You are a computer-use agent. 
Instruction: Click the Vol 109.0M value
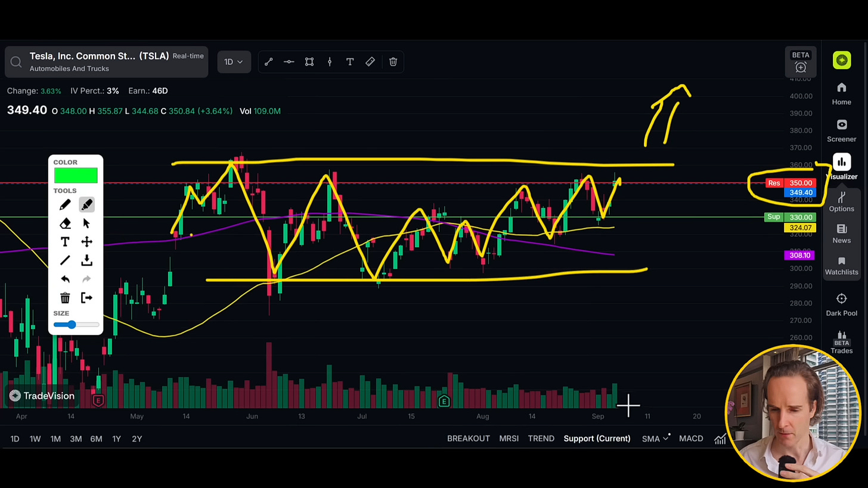click(x=260, y=111)
